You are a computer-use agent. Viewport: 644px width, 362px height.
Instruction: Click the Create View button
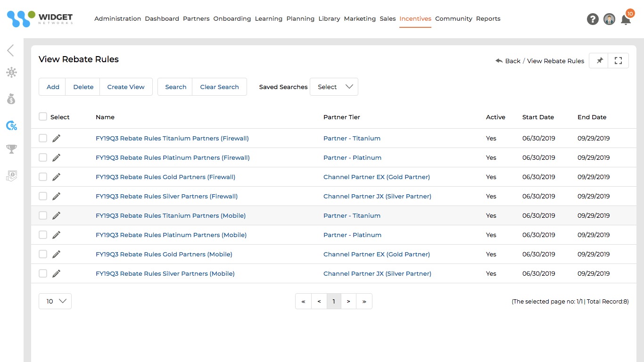[126, 87]
